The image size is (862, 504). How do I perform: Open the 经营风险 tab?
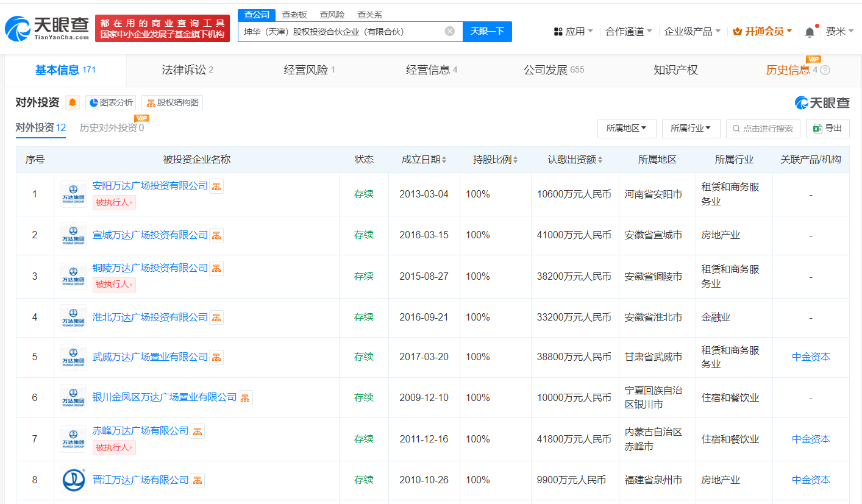tap(310, 70)
